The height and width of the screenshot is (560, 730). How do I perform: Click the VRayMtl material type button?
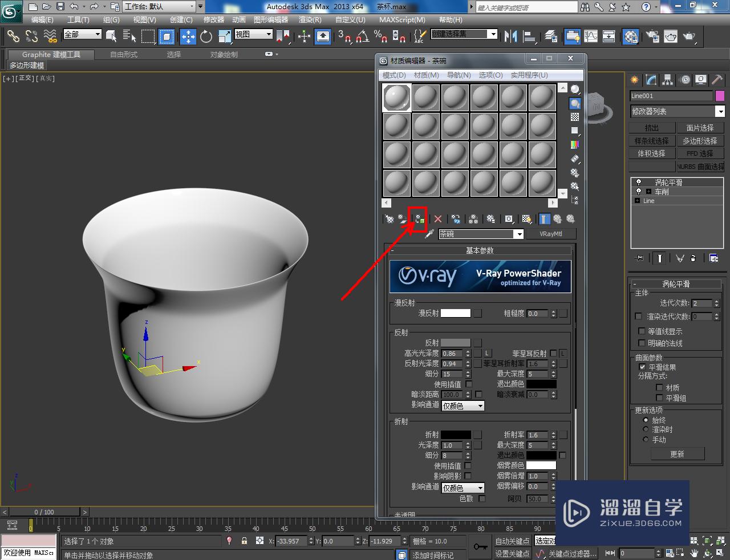(550, 234)
